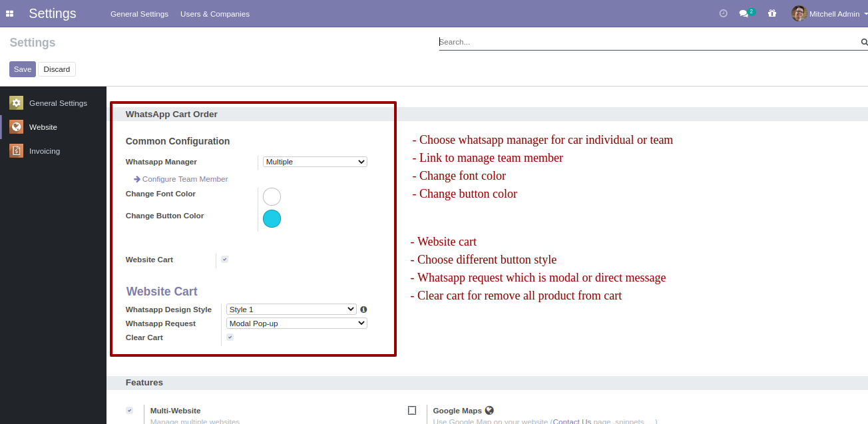Click the WhatsApp Cart Order section header
The image size is (868, 424).
[172, 114]
